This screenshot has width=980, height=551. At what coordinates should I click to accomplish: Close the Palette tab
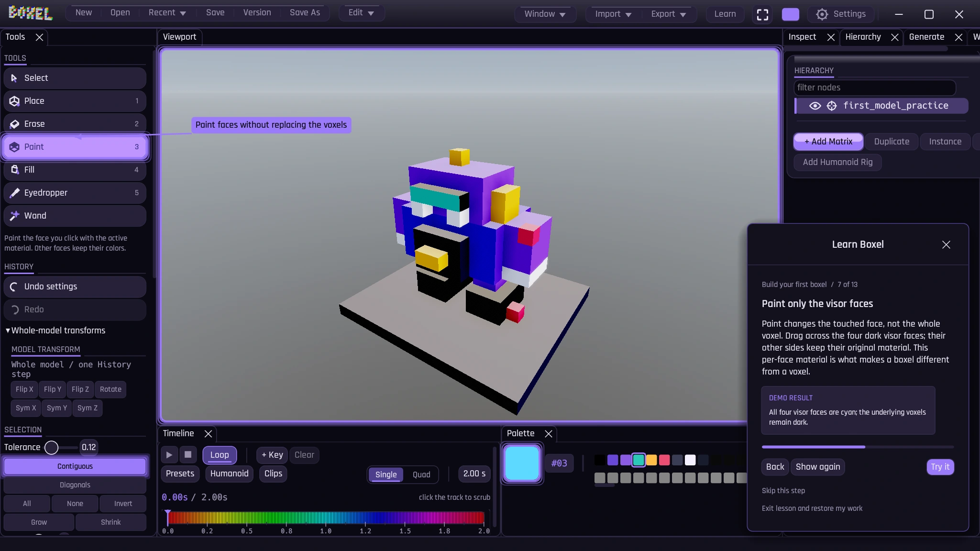549,434
